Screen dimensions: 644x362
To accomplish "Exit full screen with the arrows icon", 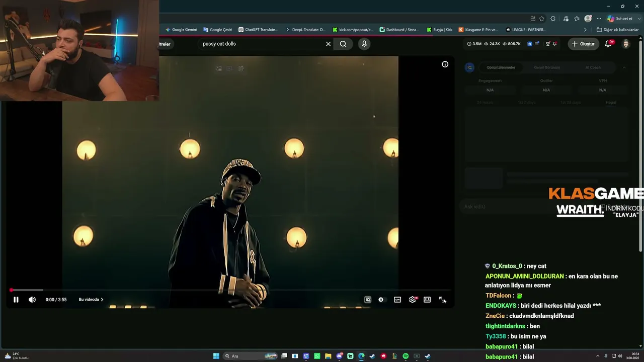I will [442, 300].
